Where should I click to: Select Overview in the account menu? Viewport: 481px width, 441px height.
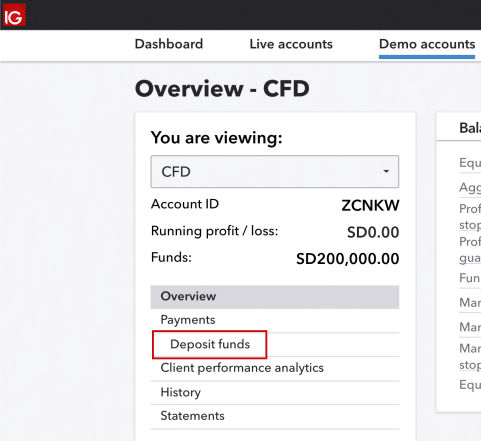tap(275, 296)
